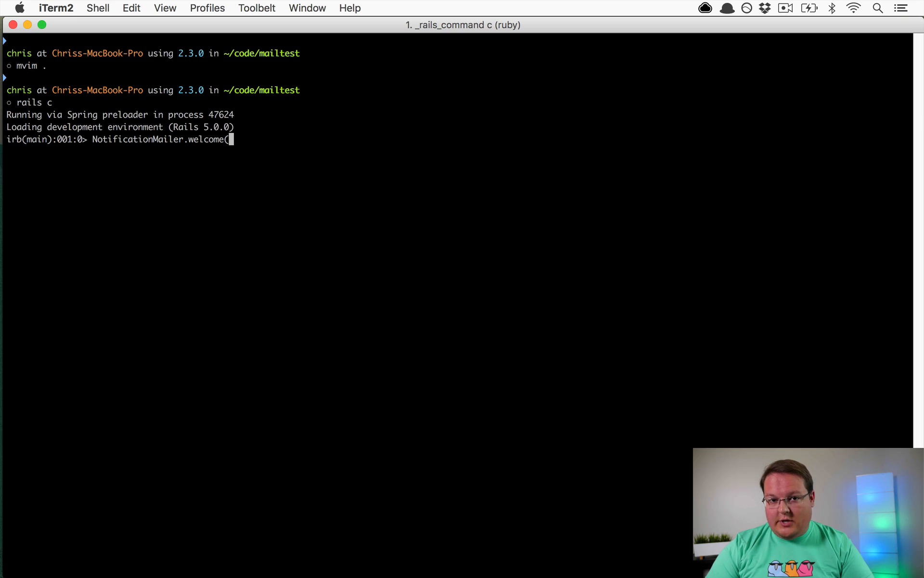Close the iTerm2 window with the red button
This screenshot has height=578, width=924.
tap(13, 25)
